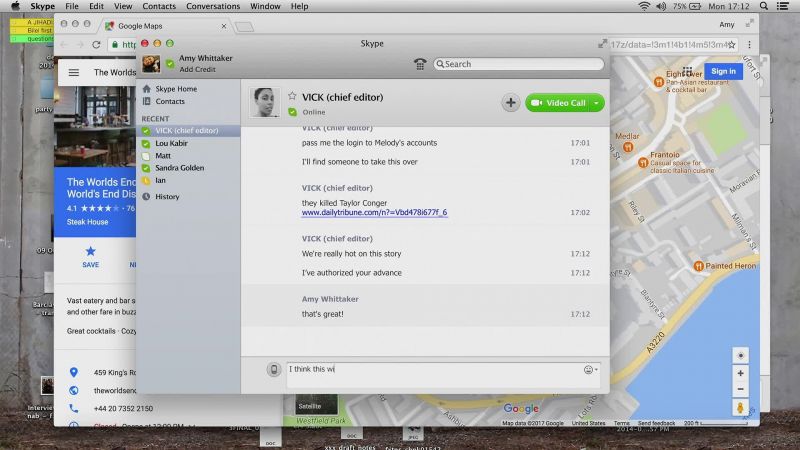Click Send feedback link on map footer
The width and height of the screenshot is (800, 450).
[656, 423]
